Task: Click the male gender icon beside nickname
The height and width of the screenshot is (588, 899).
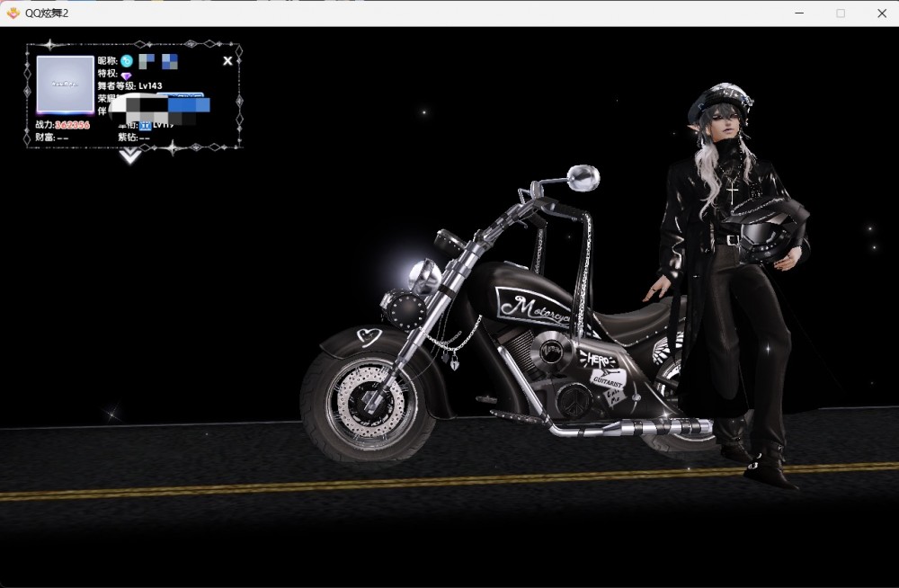Action: [x=127, y=61]
